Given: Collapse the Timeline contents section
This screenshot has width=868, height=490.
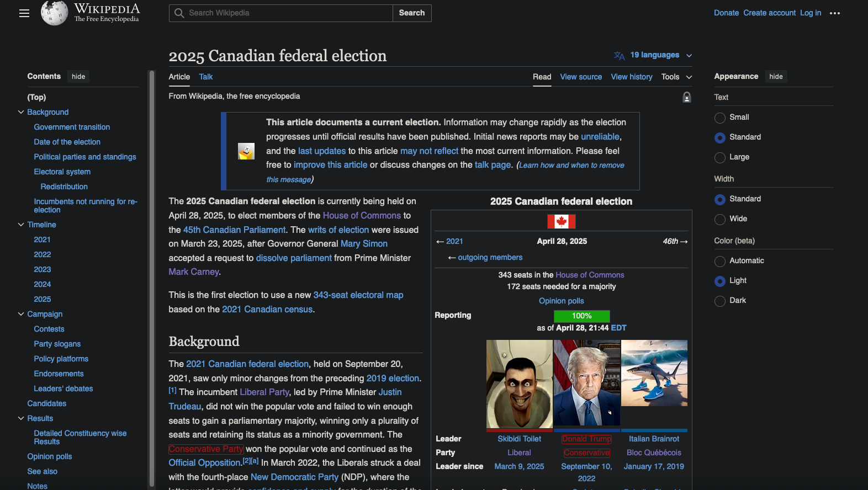Looking at the screenshot, I should [x=21, y=225].
